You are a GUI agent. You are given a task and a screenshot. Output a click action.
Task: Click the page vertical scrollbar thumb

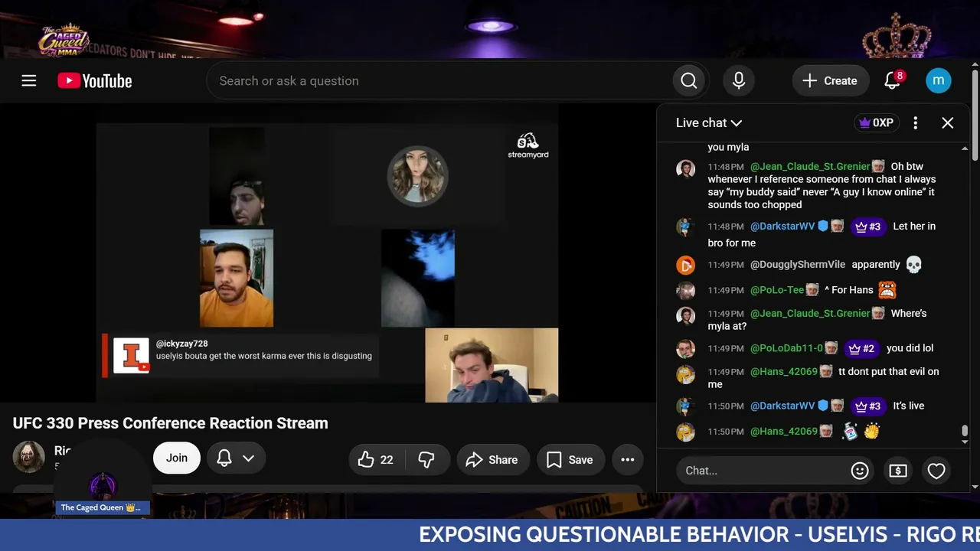(x=975, y=115)
